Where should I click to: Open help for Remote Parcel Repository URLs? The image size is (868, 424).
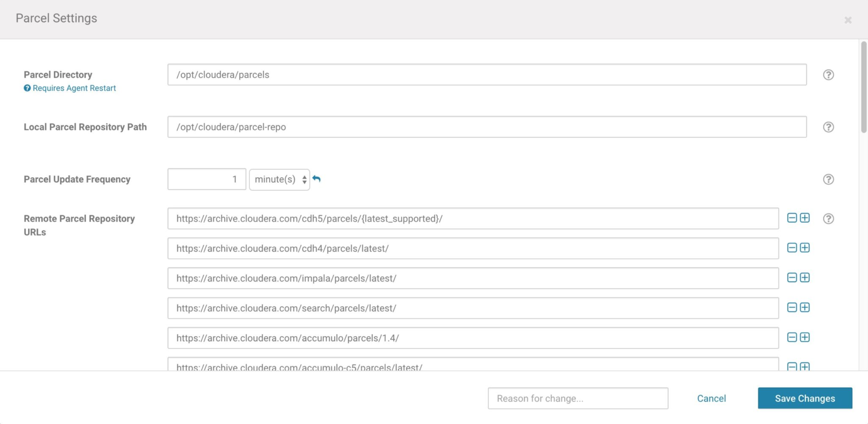tap(828, 218)
